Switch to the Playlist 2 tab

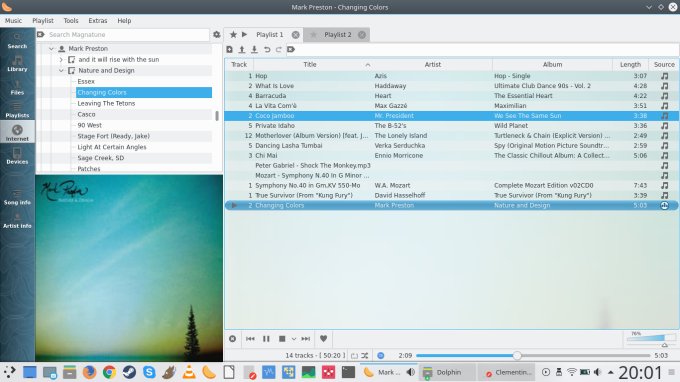[x=338, y=35]
